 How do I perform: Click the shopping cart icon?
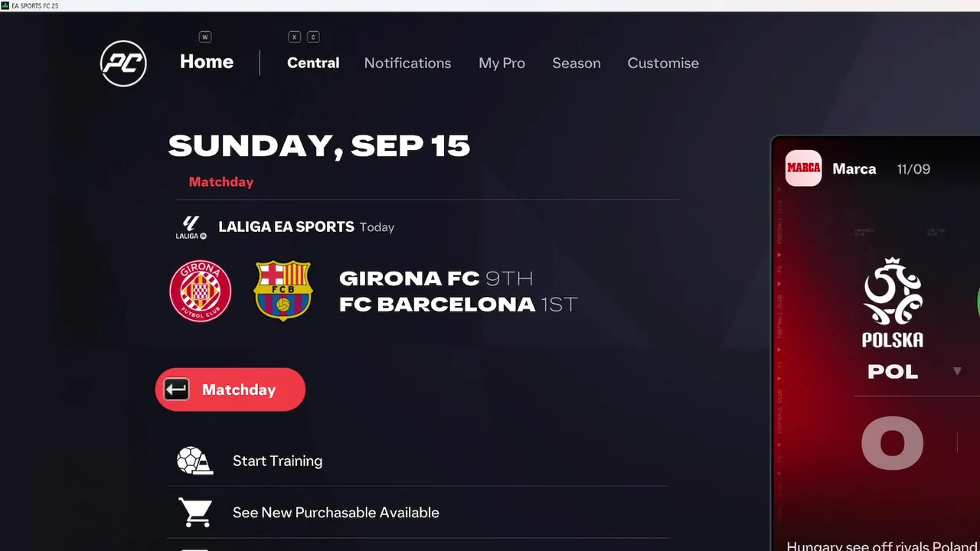pyautogui.click(x=195, y=513)
